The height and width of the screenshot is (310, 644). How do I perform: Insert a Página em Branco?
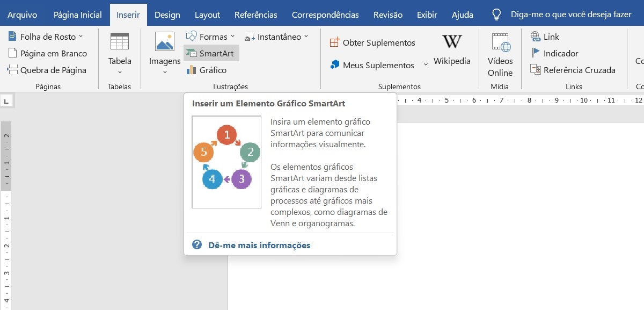pos(47,54)
